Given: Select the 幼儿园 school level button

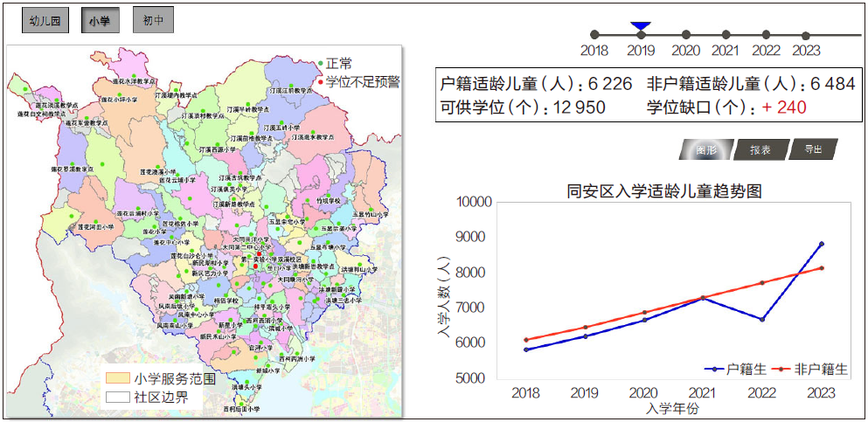Looking at the screenshot, I should click(x=45, y=21).
